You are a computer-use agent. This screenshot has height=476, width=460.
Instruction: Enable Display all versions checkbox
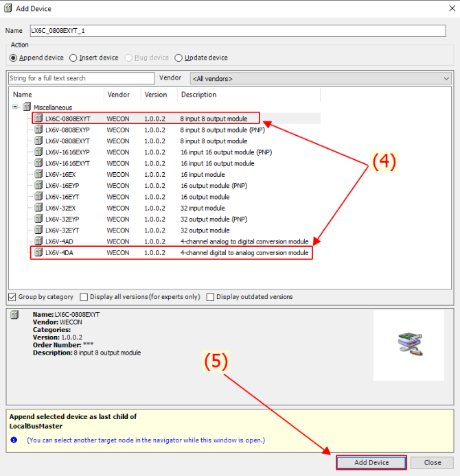[x=84, y=297]
